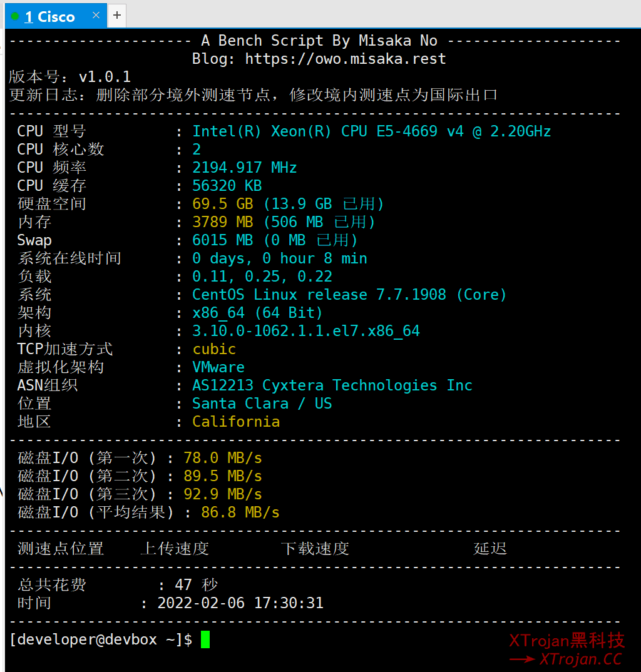Click the blog URL https://owo.misaka.rest
Image resolution: width=641 pixels, height=672 pixels.
[345, 59]
